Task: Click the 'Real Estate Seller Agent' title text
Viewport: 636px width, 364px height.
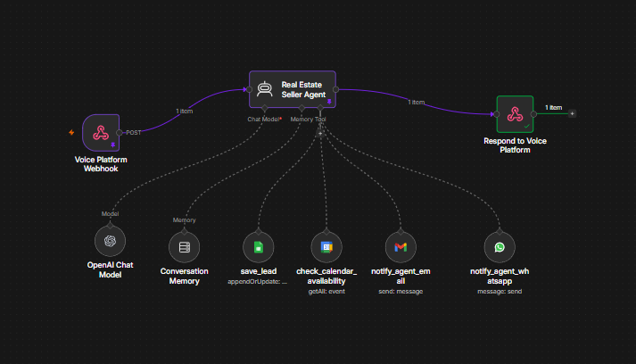Action: coord(303,89)
